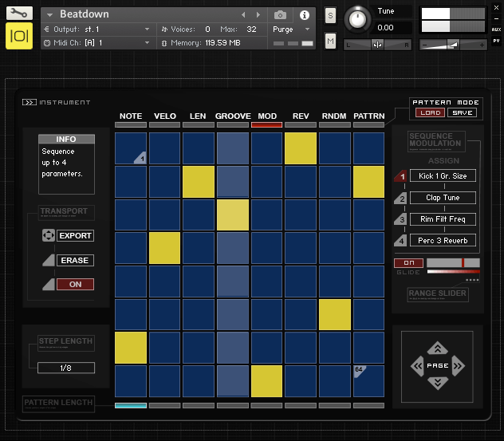The image size is (504, 441).
Task: Select the REV column header
Action: (x=301, y=116)
